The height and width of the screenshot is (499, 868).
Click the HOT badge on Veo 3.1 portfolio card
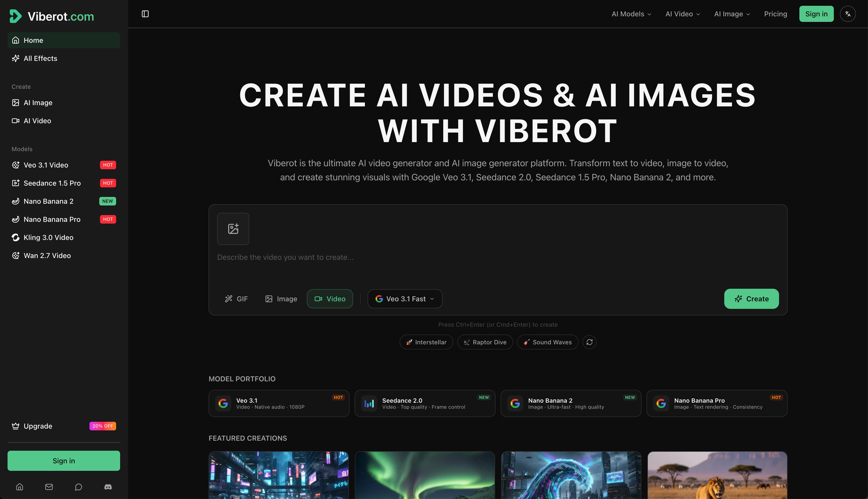click(x=338, y=397)
